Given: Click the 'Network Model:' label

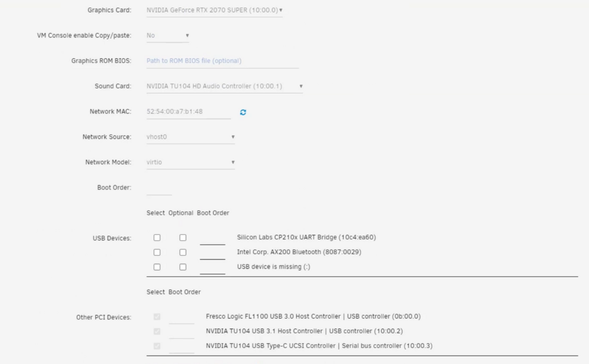Looking at the screenshot, I should pyautogui.click(x=108, y=163).
